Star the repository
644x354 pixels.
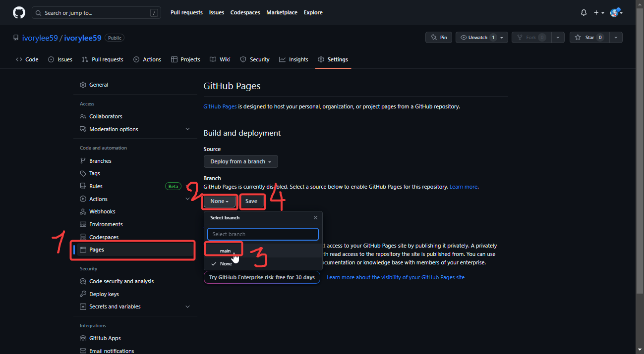[589, 38]
